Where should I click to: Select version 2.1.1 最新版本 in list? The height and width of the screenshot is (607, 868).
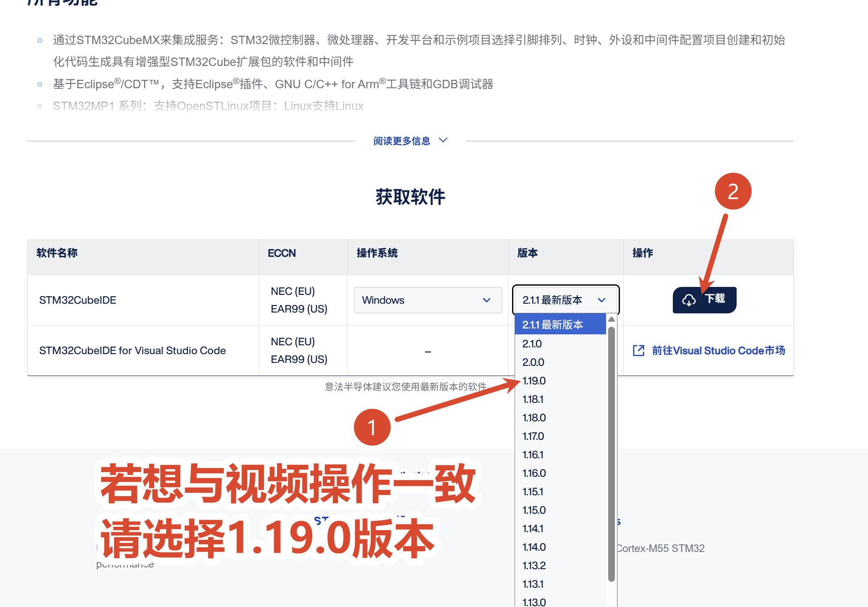pos(560,325)
